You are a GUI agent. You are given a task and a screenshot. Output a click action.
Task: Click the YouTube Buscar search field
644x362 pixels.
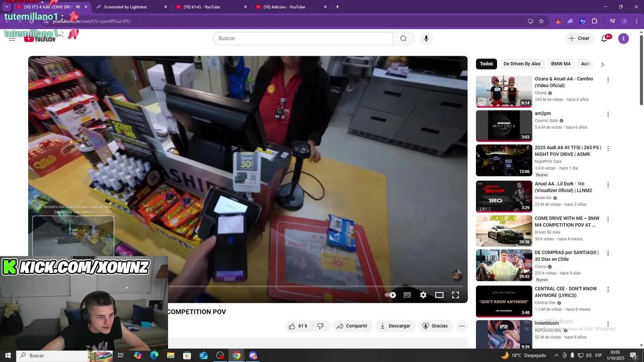[x=303, y=39]
